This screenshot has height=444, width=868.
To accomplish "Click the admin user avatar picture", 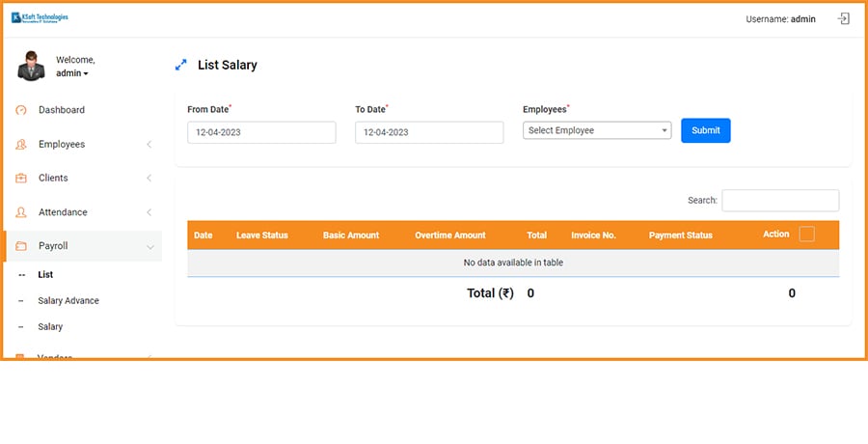I will tap(32, 66).
